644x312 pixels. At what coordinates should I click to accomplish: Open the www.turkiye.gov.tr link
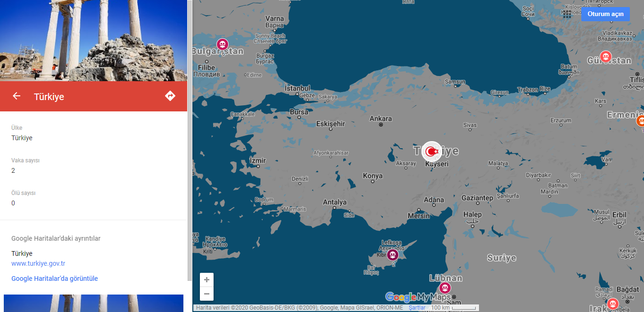38,263
